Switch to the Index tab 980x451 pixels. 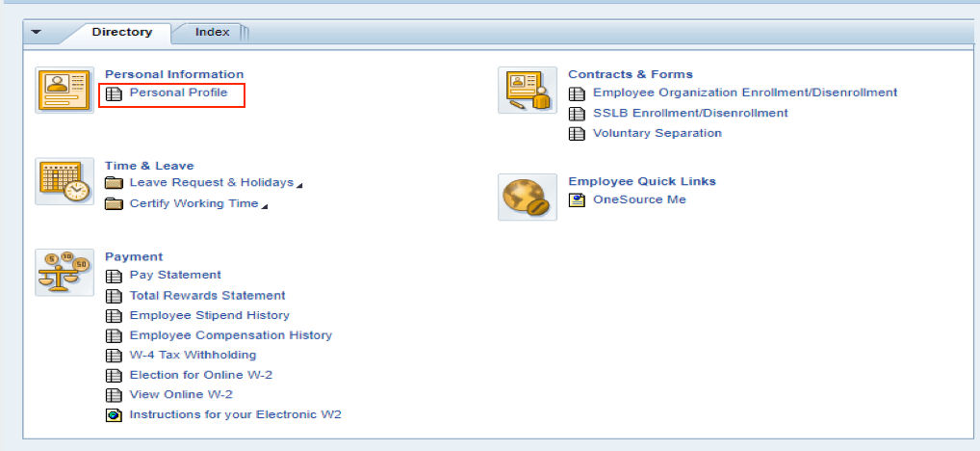(x=212, y=32)
